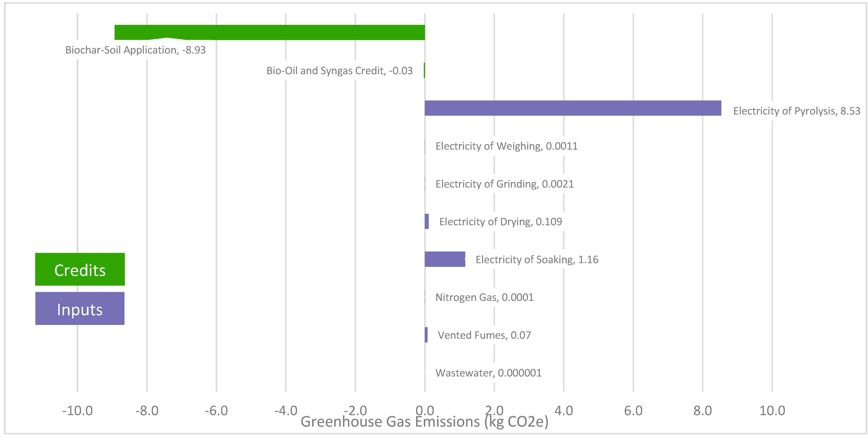The image size is (868, 441).
Task: Click the Electricity of Drying bar
Action: (x=427, y=221)
